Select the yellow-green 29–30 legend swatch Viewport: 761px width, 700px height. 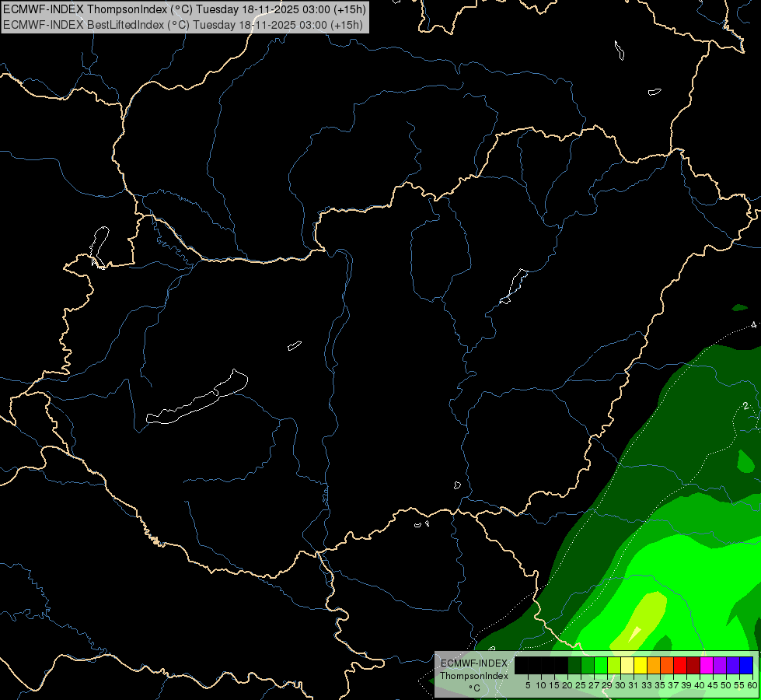[614, 665]
